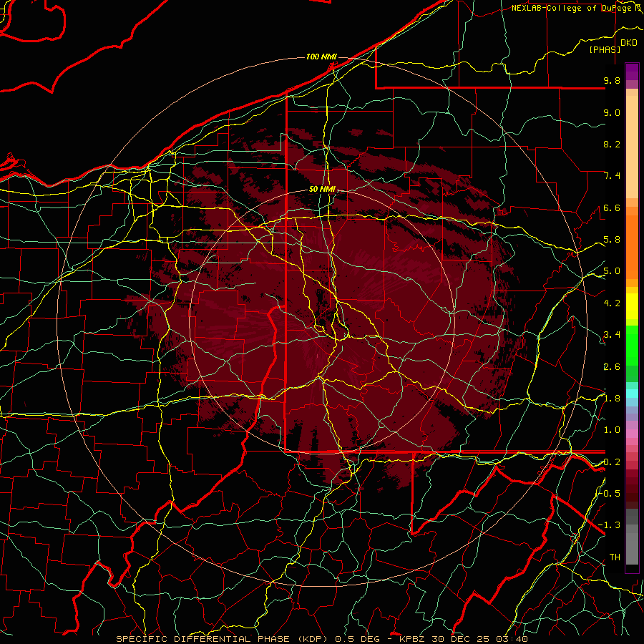Pick the yellow legend color band
Screen dimensions: 644x644
click(632, 306)
